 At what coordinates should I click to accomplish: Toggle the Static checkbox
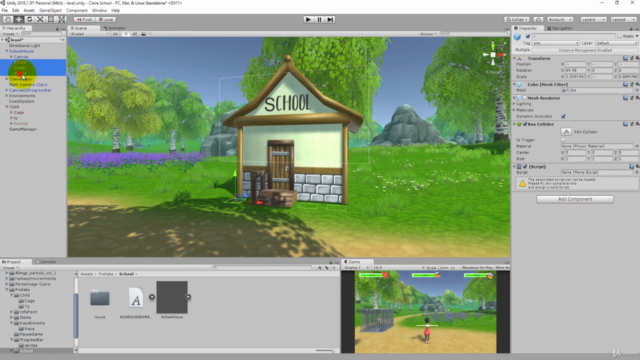[620, 36]
